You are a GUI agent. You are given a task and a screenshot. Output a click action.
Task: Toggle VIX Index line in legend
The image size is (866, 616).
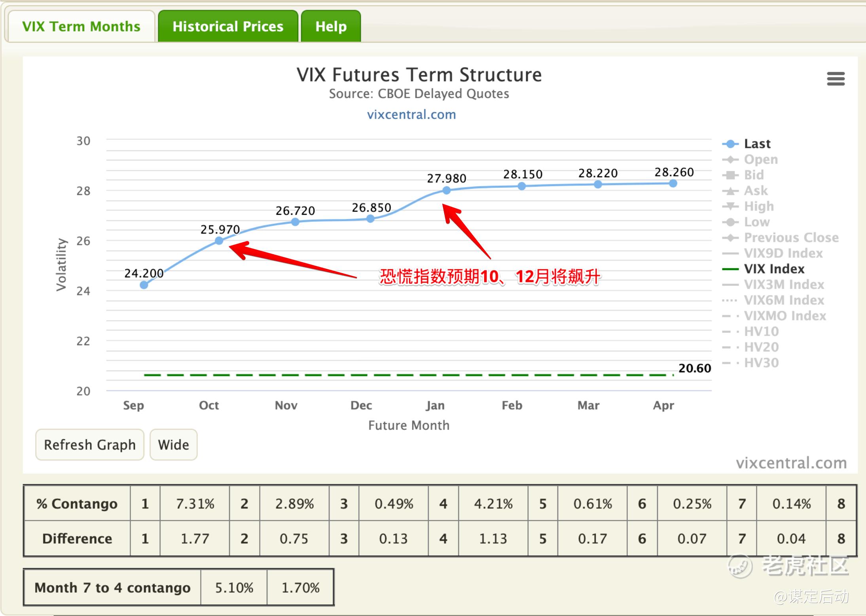click(x=764, y=269)
